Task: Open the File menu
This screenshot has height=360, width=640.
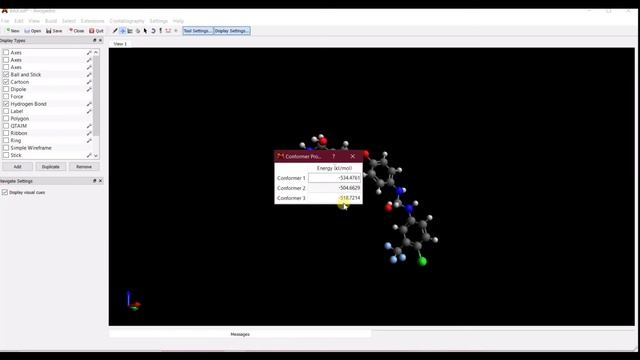Action: coord(5,21)
